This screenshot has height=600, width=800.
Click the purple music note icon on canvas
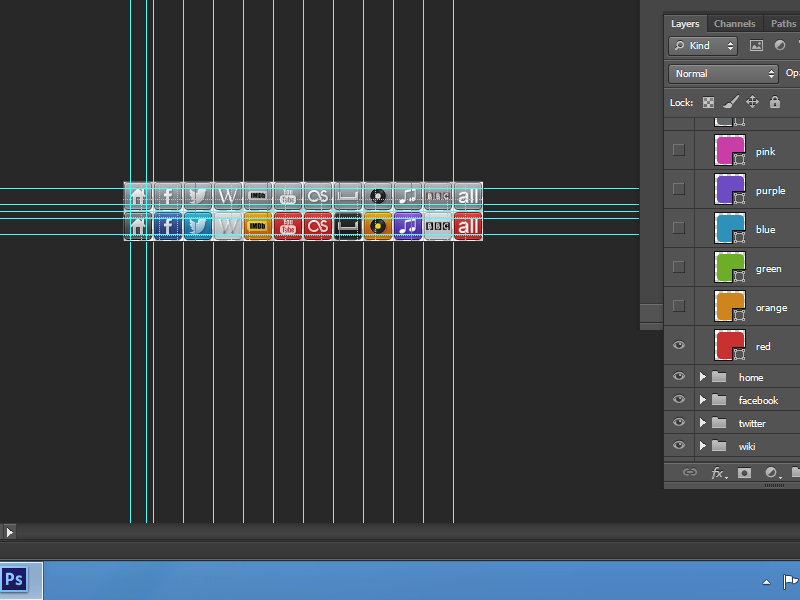tap(408, 226)
